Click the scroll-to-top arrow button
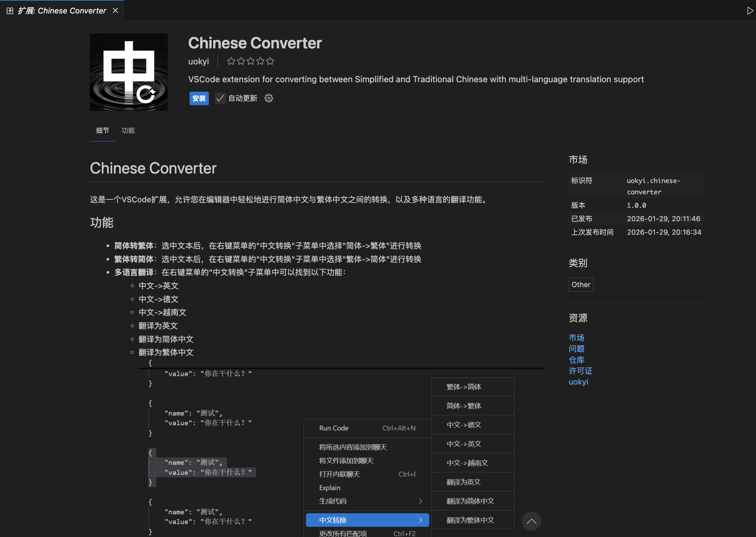Screen dimensions: 756x537 click(x=531, y=521)
